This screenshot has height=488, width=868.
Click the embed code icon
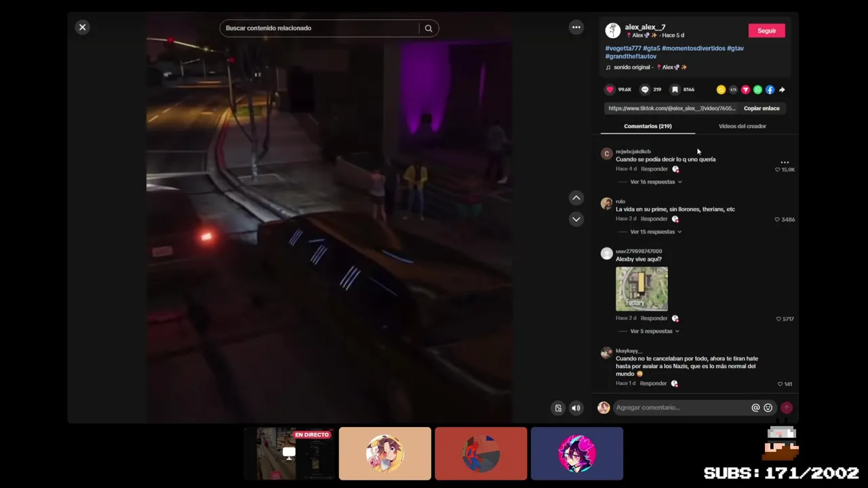coord(733,89)
